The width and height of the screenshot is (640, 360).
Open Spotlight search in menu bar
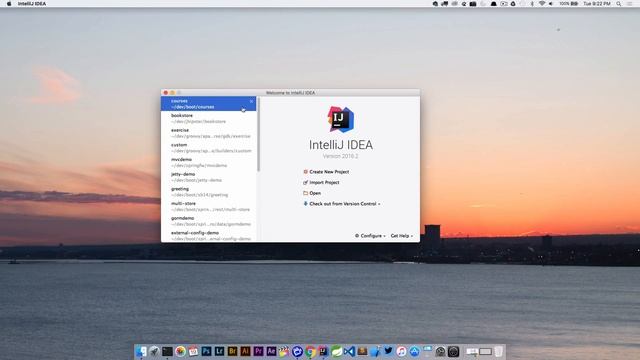click(x=619, y=4)
